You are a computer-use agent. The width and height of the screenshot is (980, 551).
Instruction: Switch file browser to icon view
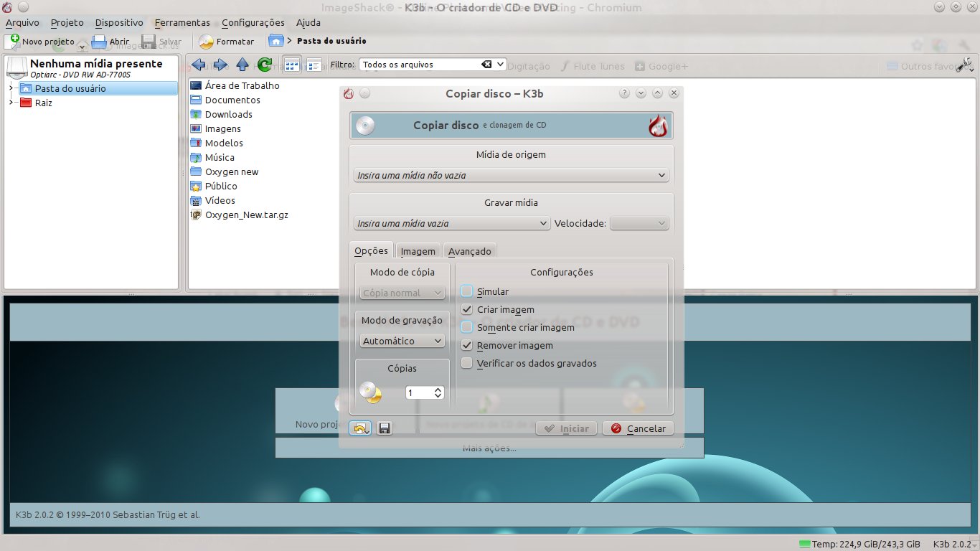(291, 65)
